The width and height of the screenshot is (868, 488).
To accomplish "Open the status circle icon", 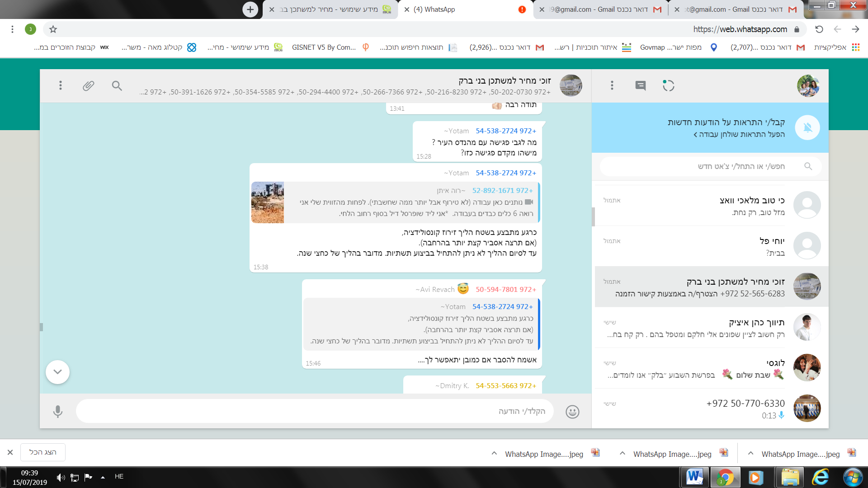I will [x=668, y=85].
